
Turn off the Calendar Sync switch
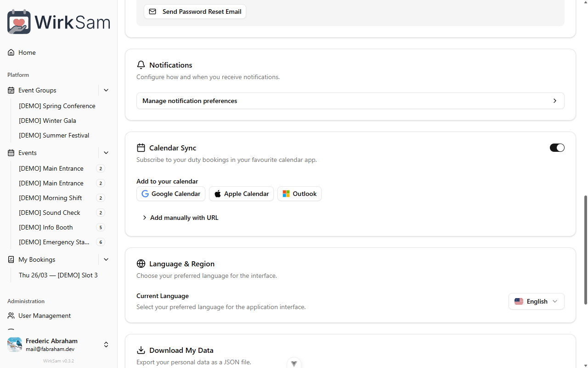click(x=557, y=148)
